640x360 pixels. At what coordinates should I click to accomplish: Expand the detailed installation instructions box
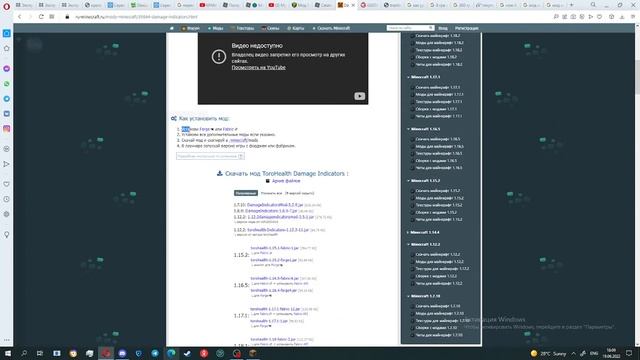210,156
